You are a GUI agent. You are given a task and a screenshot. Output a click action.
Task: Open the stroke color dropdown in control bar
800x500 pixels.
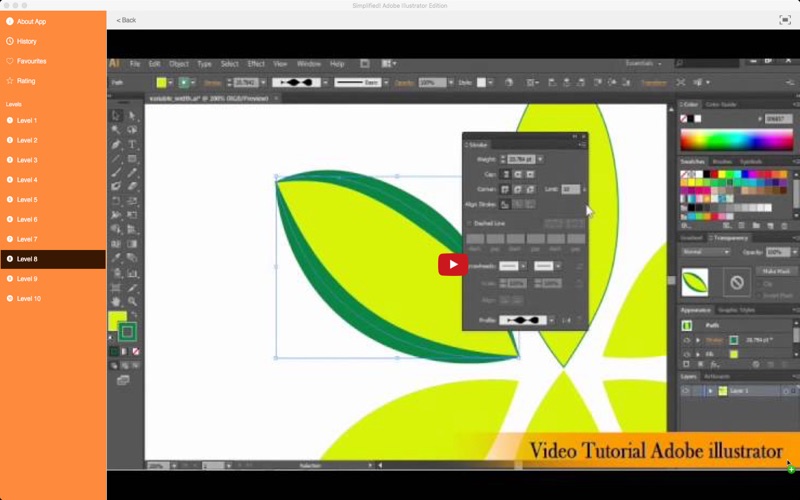point(193,83)
